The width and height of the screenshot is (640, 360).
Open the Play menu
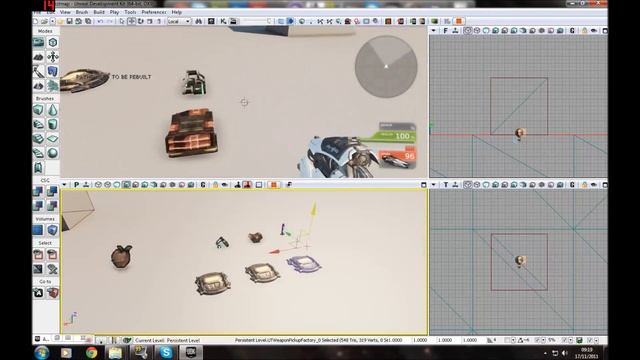click(114, 12)
